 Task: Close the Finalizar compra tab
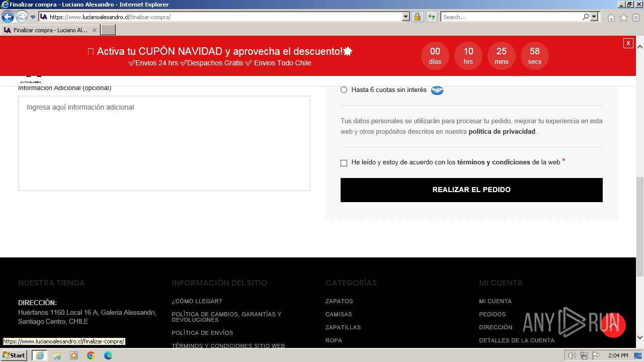94,30
